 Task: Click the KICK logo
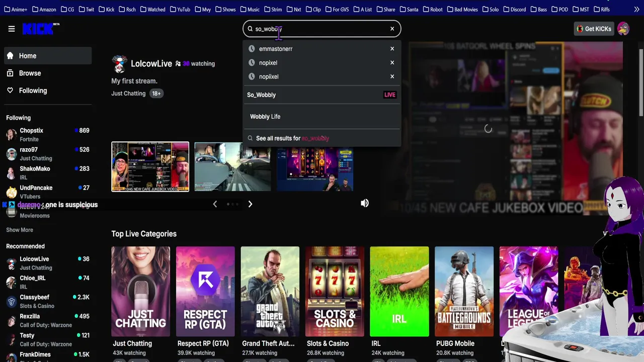point(40,29)
